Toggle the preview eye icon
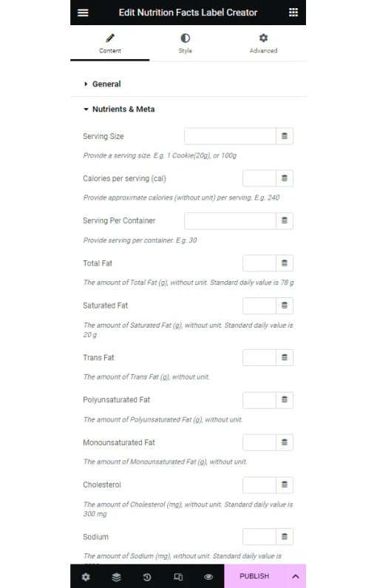The width and height of the screenshot is (377, 588). pos(208,576)
